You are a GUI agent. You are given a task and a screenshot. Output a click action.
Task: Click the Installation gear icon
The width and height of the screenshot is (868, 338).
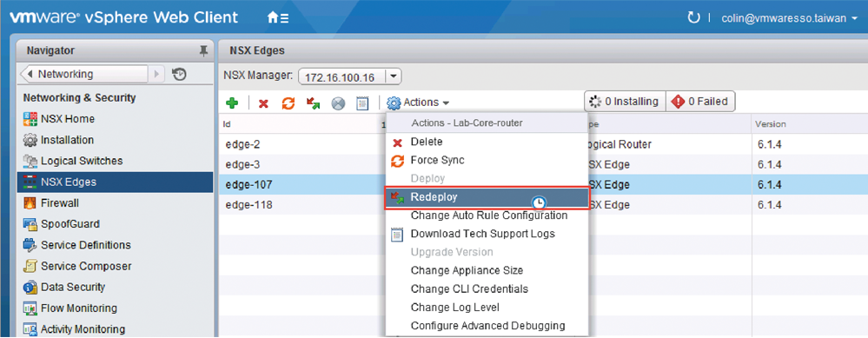(x=30, y=140)
